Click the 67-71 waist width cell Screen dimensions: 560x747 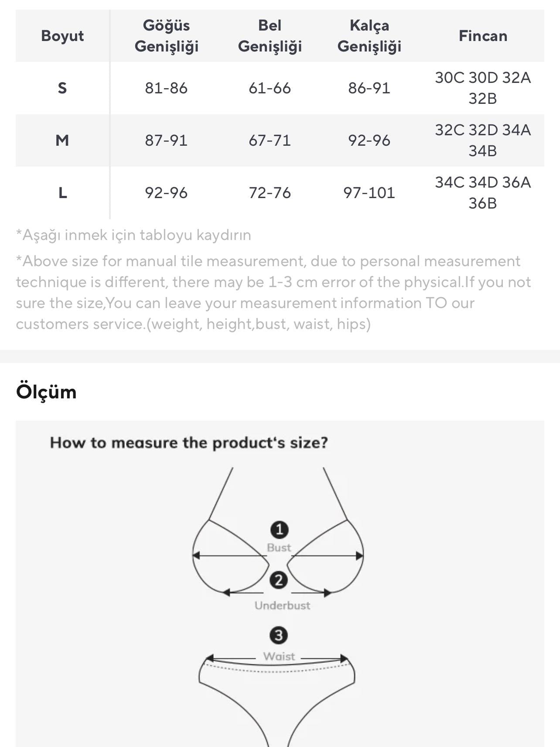270,140
